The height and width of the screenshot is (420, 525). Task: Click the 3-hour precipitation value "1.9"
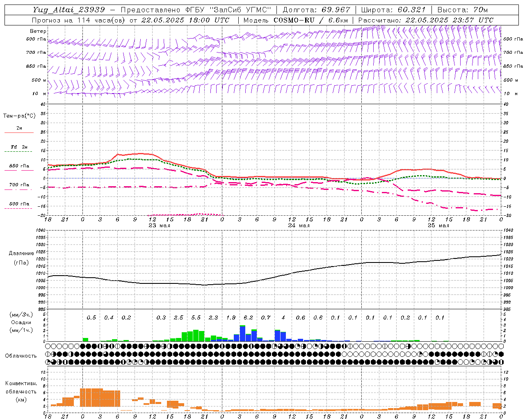coord(231,317)
